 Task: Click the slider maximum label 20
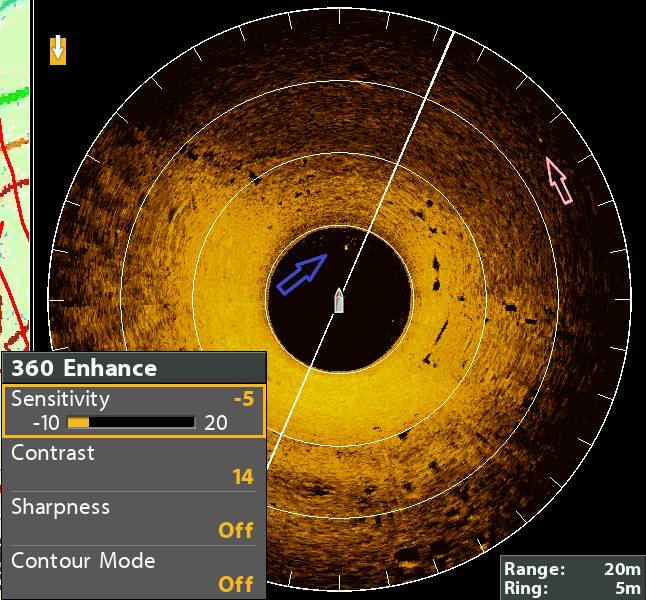pyautogui.click(x=216, y=423)
